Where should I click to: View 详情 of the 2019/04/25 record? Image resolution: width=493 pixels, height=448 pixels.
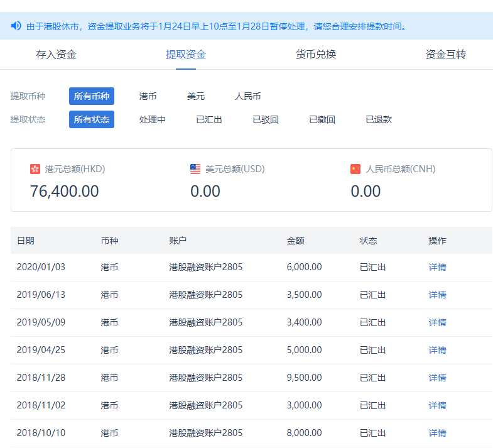[437, 350]
